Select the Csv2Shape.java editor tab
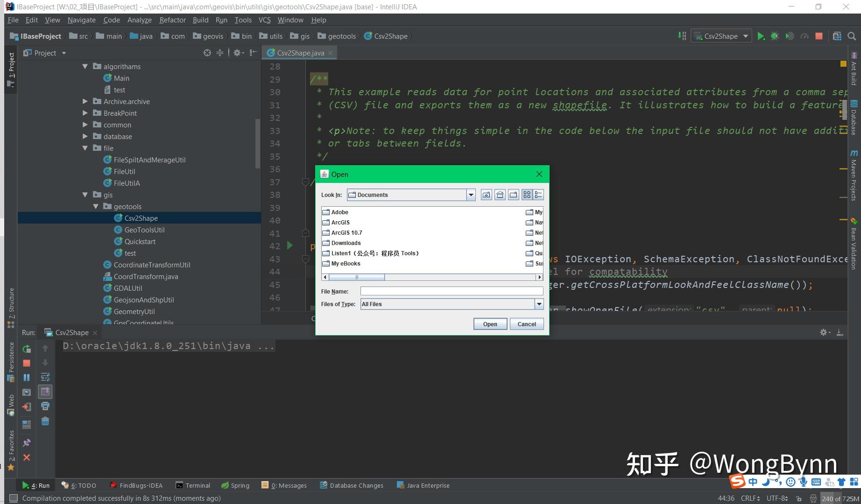This screenshot has height=504, width=861. [x=300, y=53]
